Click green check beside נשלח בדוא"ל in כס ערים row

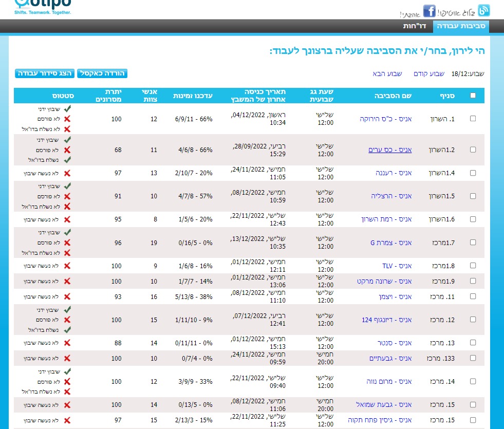67,160
